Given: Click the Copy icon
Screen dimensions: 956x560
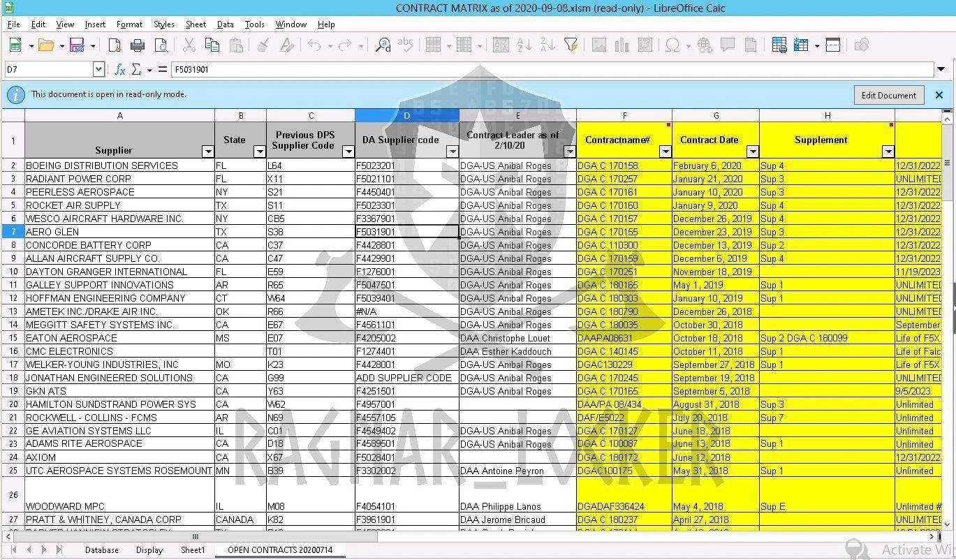Looking at the screenshot, I should click(x=212, y=45).
